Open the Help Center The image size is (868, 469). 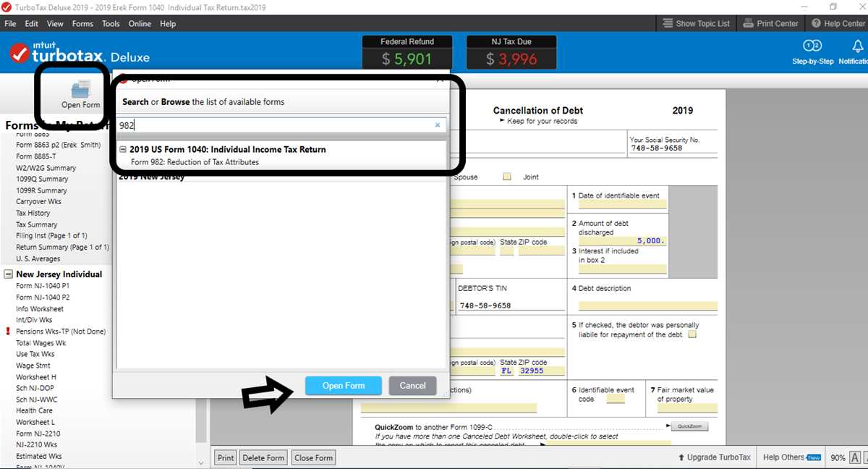838,23
